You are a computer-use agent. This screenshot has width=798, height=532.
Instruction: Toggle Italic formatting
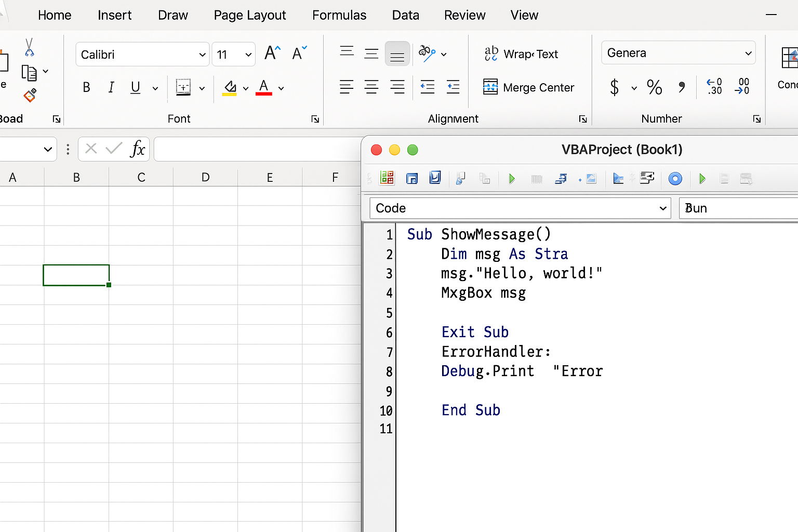coord(111,87)
